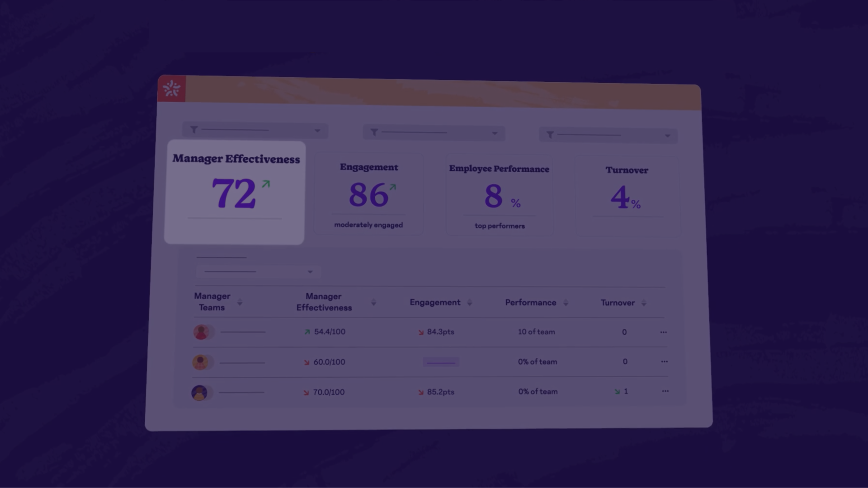Expand the rightmost filter dropdown arrow

pyautogui.click(x=667, y=136)
